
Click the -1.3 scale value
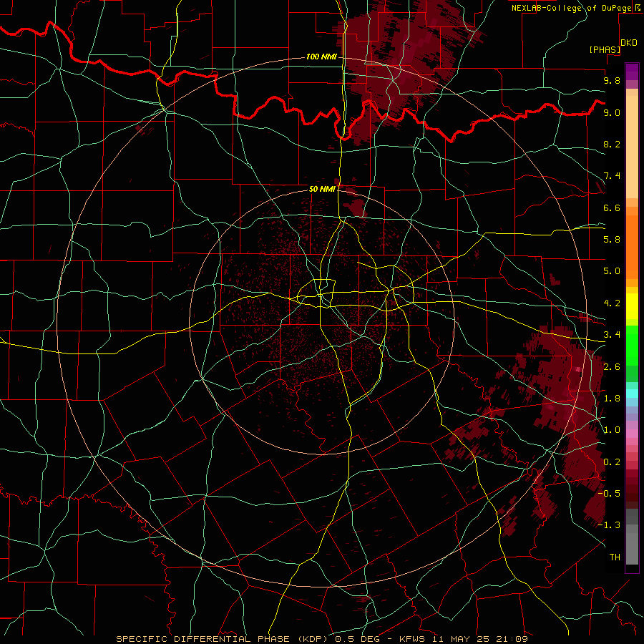610,525
